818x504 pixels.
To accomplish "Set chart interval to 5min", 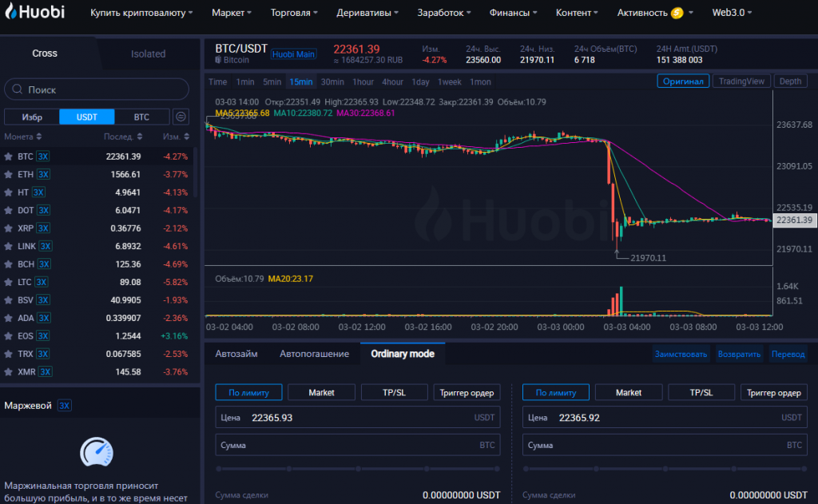I will click(272, 82).
